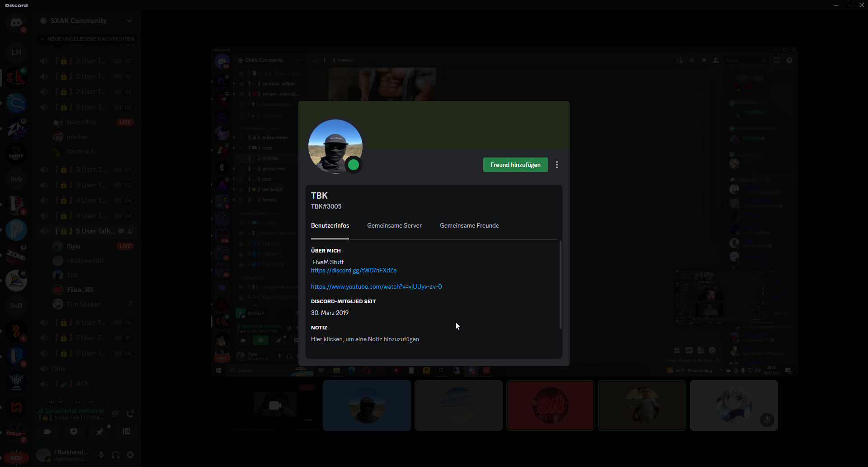868x467 pixels.
Task: Disconnect from voice chat with phone icon
Action: [130, 413]
